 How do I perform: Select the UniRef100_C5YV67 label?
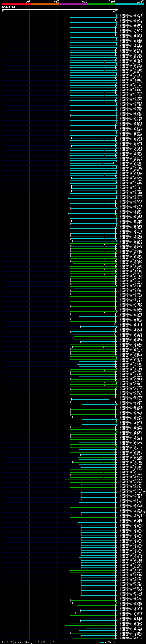[131, 261]
